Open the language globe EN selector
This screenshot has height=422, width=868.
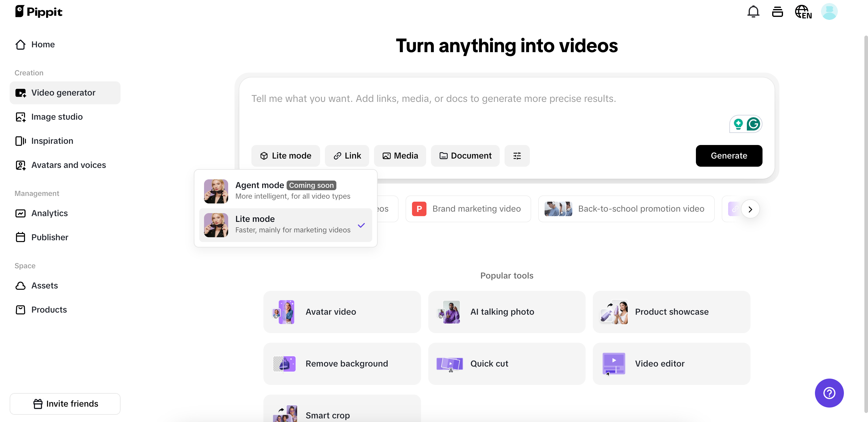(x=803, y=12)
